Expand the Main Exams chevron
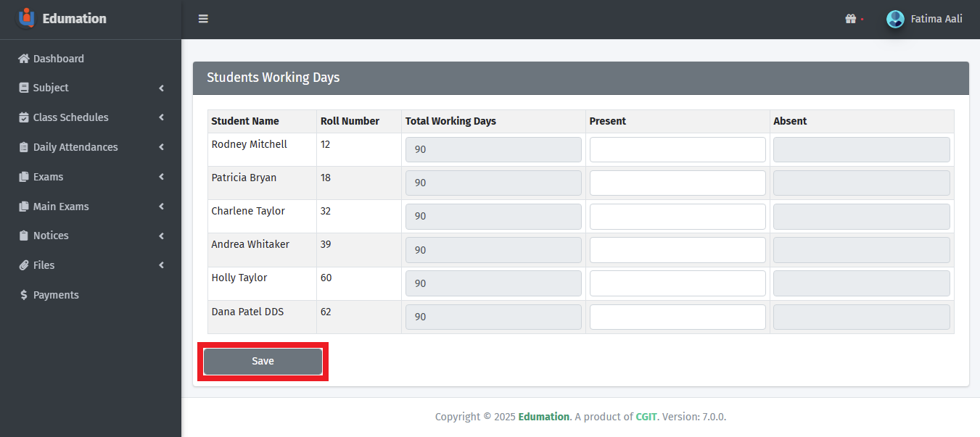980x437 pixels. click(161, 207)
